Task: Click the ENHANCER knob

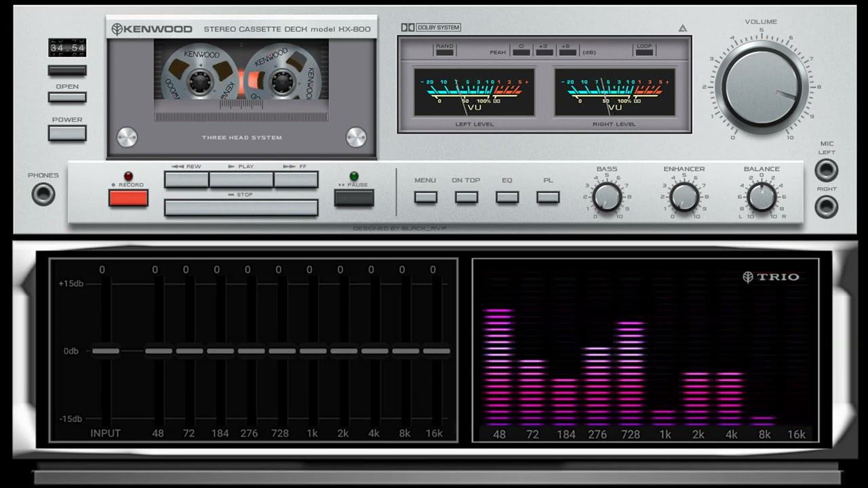Action: click(x=684, y=197)
